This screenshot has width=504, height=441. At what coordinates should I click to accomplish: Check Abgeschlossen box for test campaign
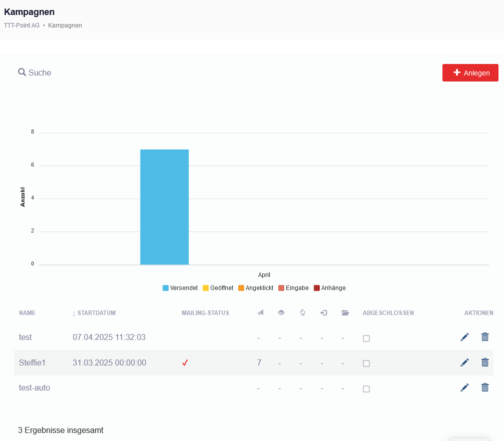tap(366, 338)
